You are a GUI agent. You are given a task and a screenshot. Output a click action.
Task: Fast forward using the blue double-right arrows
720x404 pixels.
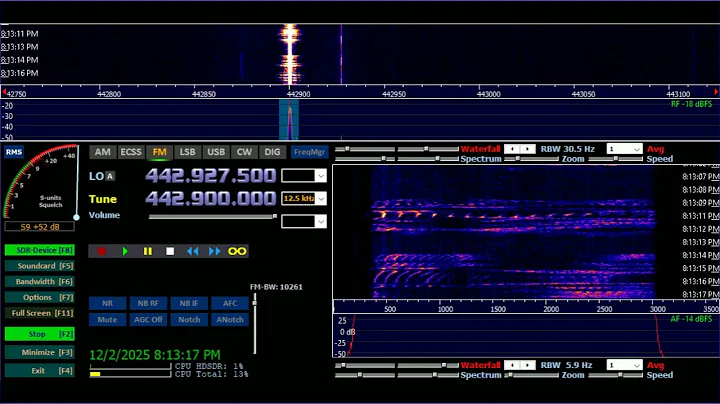214,251
